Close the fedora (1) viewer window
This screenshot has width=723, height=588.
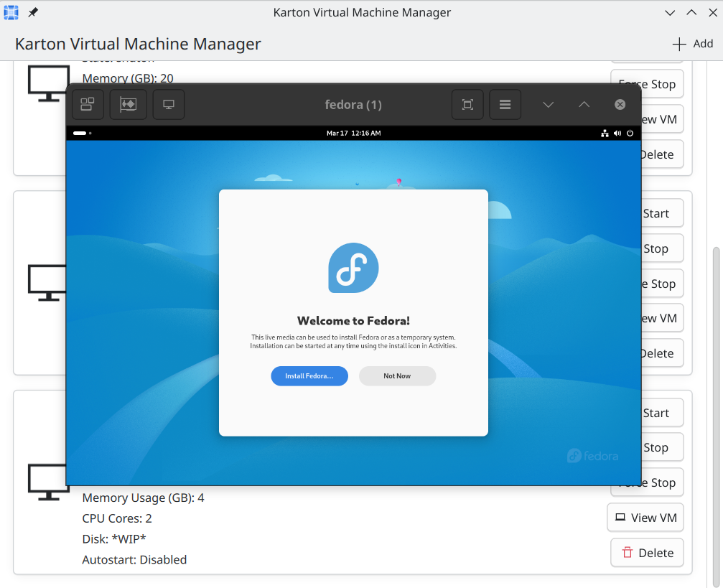coord(620,105)
